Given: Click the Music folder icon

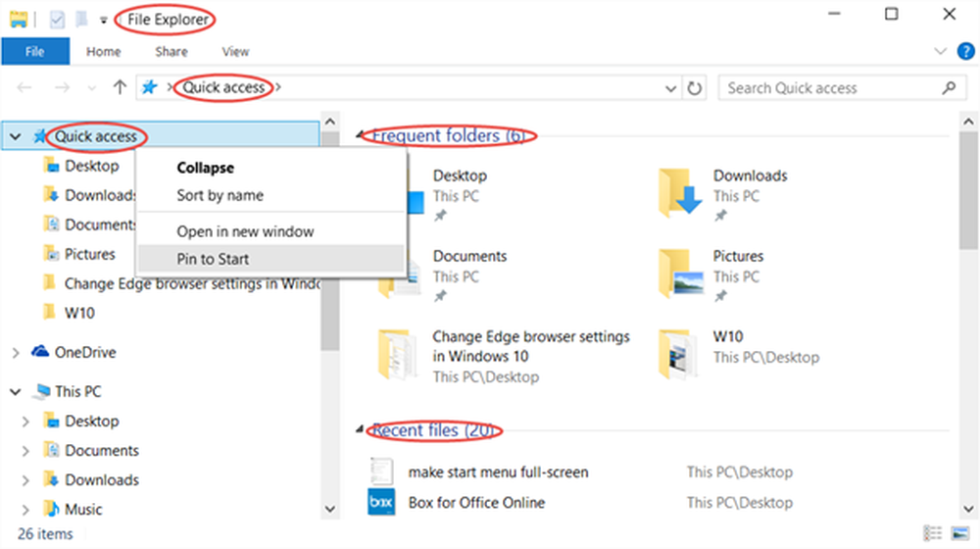Looking at the screenshot, I should (x=51, y=509).
